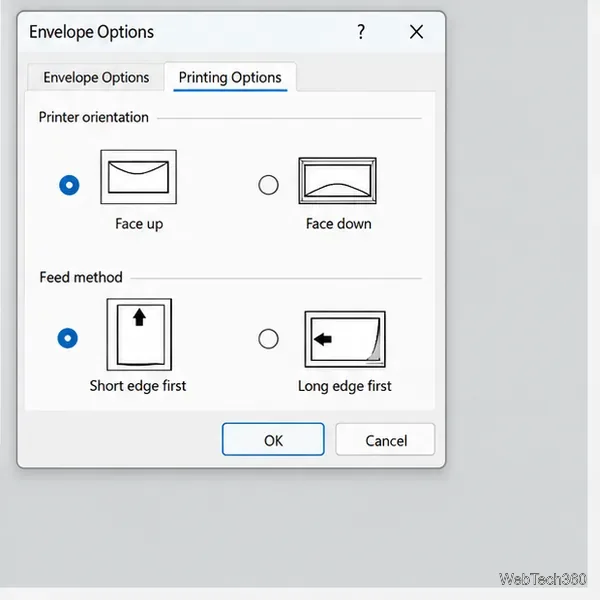Close the Envelope Options dialog

[416, 32]
